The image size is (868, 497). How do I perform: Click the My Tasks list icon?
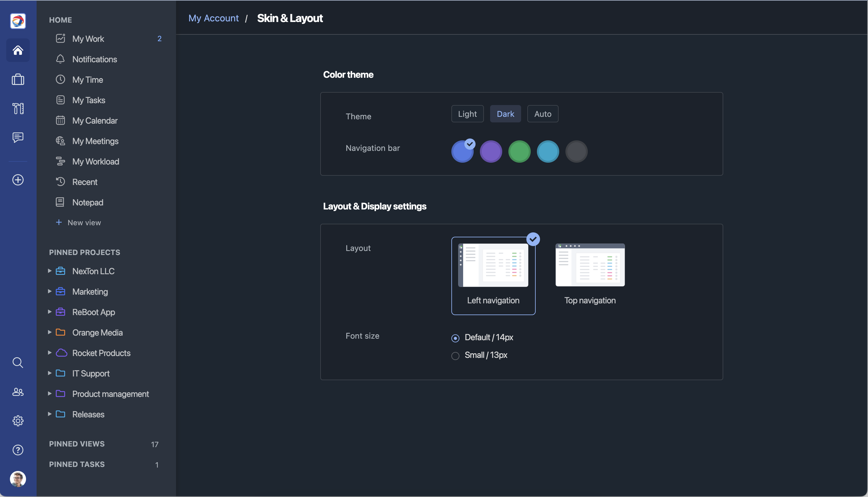[x=60, y=100]
